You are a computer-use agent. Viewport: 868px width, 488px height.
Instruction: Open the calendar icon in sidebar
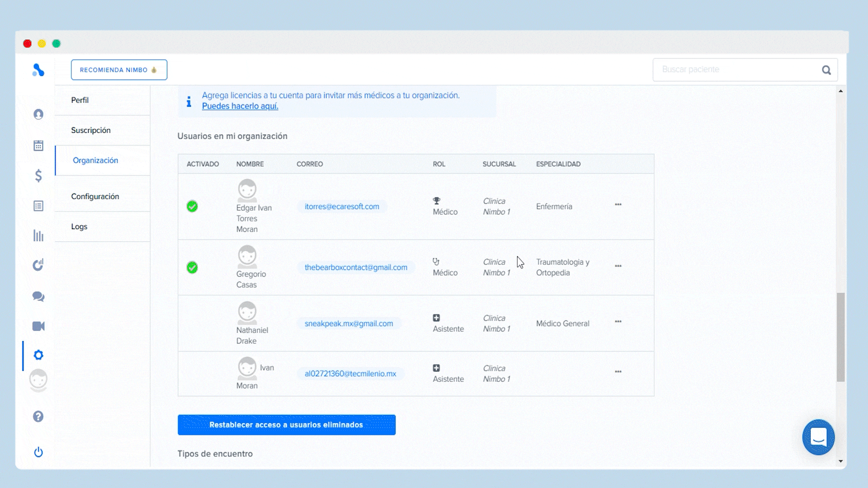click(38, 145)
